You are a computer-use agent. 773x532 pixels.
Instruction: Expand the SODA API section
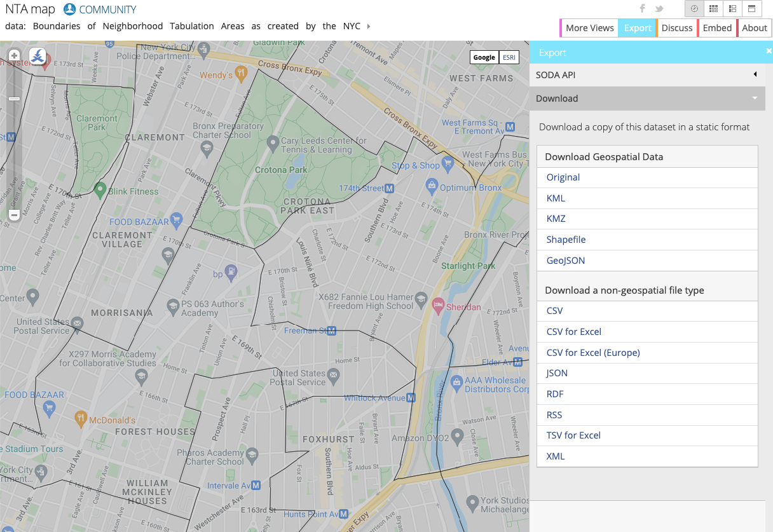646,74
